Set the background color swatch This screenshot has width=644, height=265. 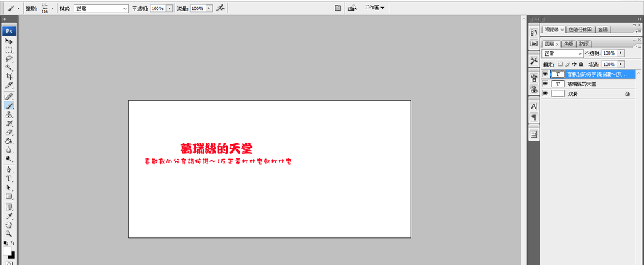13,255
